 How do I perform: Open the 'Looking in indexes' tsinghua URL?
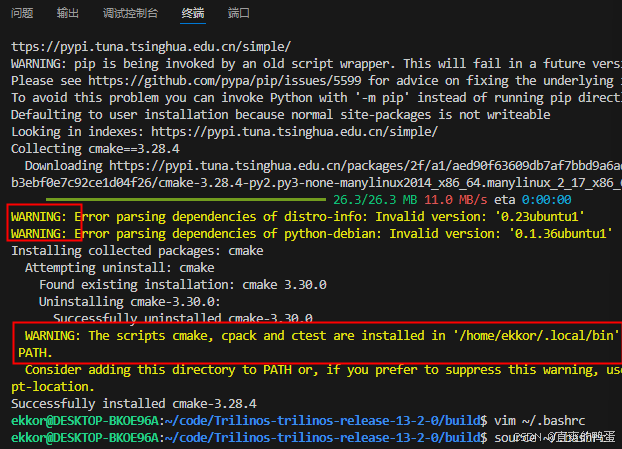pos(294,132)
